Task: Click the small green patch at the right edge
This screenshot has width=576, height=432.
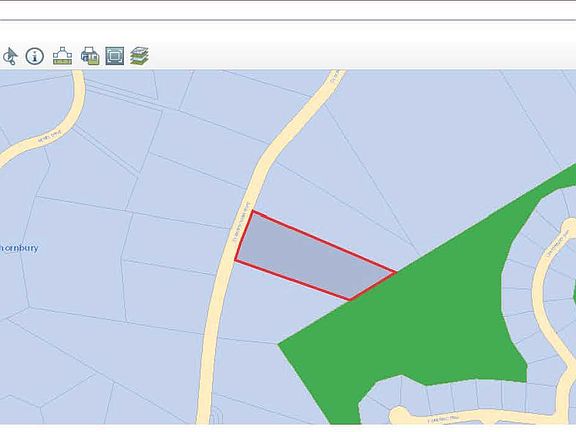Action: 575,290
